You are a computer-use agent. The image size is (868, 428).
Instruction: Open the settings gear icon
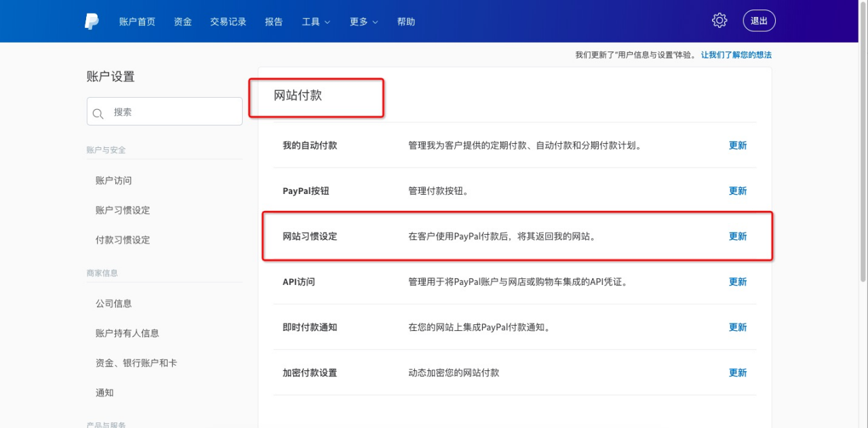click(719, 20)
